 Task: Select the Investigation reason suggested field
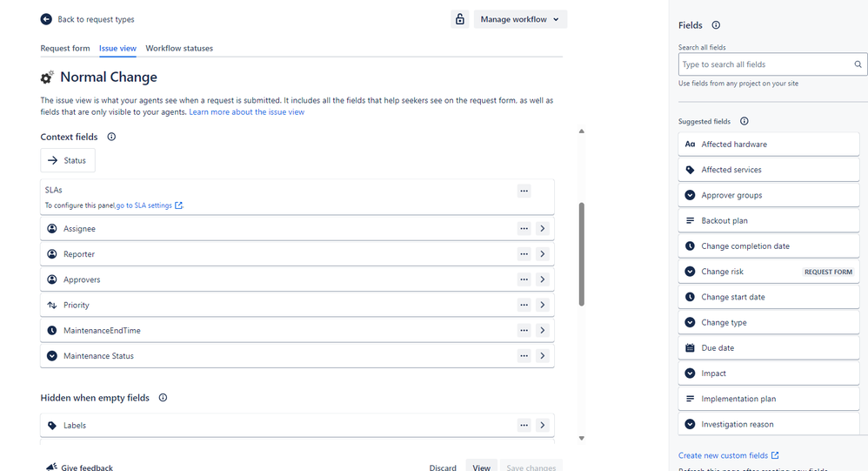[x=768, y=424]
